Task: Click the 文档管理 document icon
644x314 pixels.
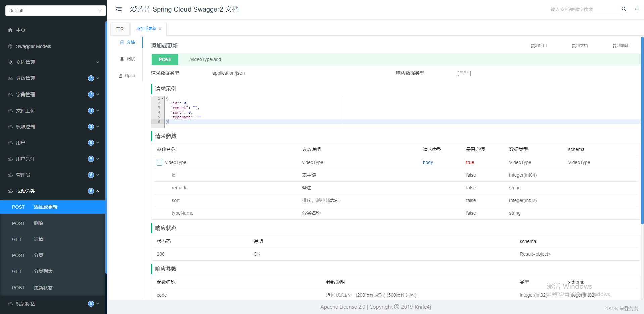Action: (10, 62)
